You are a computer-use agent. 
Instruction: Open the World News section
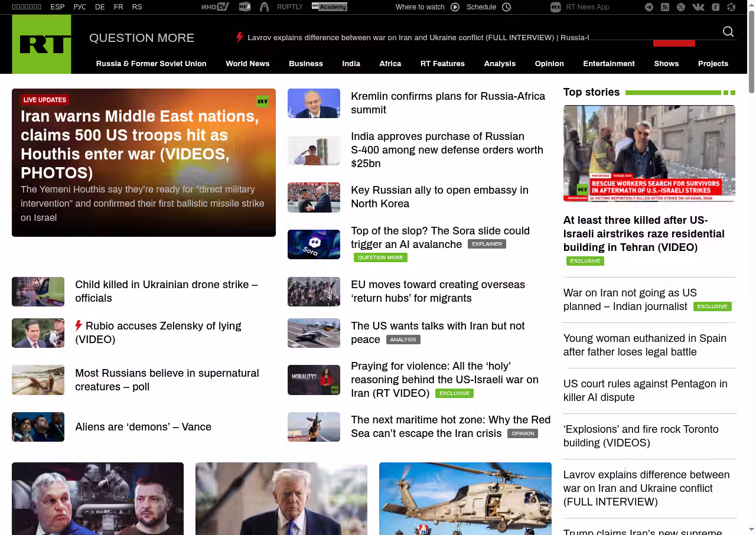[247, 64]
